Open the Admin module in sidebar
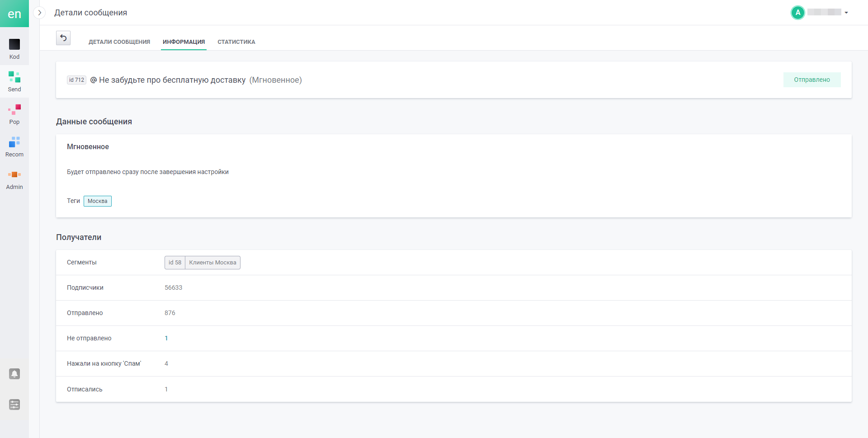The width and height of the screenshot is (868, 438). pyautogui.click(x=14, y=179)
